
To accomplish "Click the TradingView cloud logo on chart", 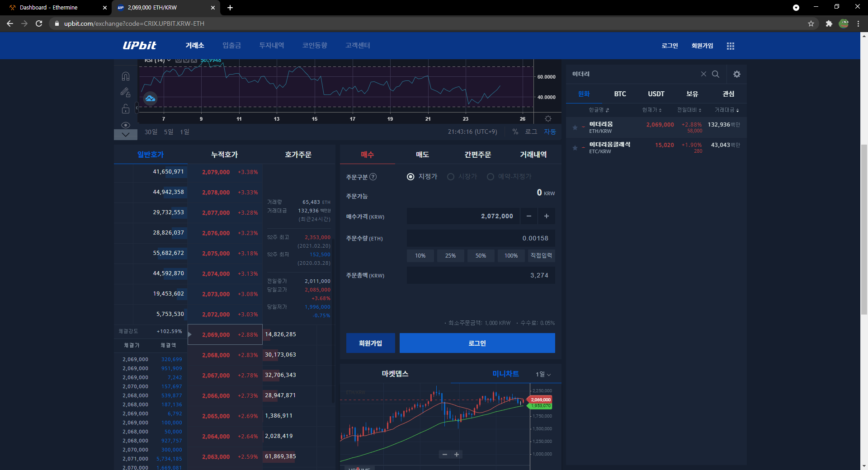I will pyautogui.click(x=150, y=98).
